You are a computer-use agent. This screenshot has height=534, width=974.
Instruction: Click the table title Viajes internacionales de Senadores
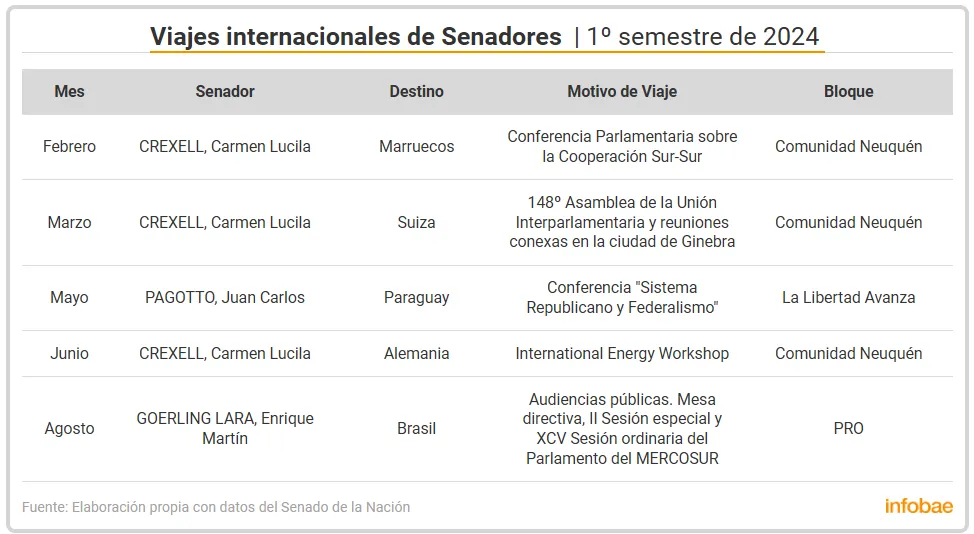click(x=356, y=37)
